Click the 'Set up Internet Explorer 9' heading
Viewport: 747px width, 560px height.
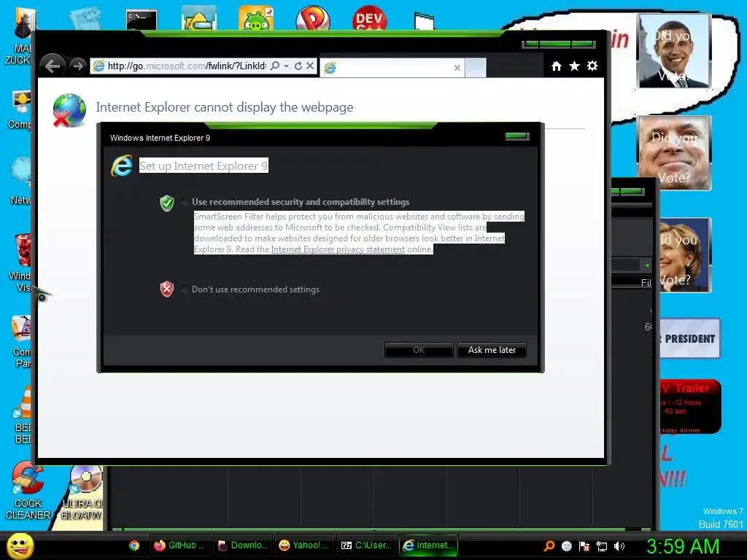(x=204, y=166)
